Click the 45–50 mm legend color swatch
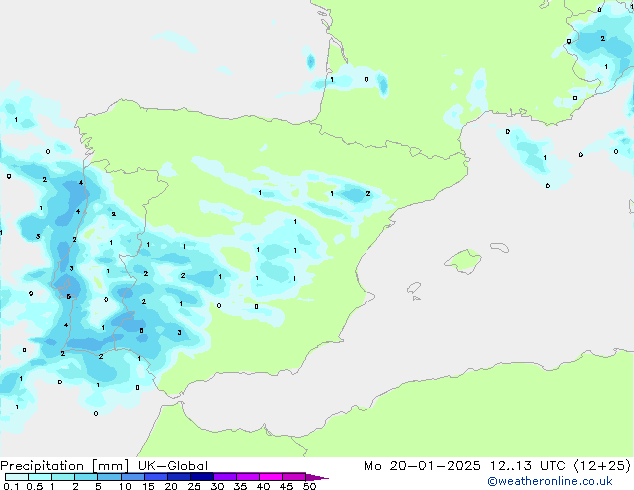634x490 pixels. [x=294, y=477]
